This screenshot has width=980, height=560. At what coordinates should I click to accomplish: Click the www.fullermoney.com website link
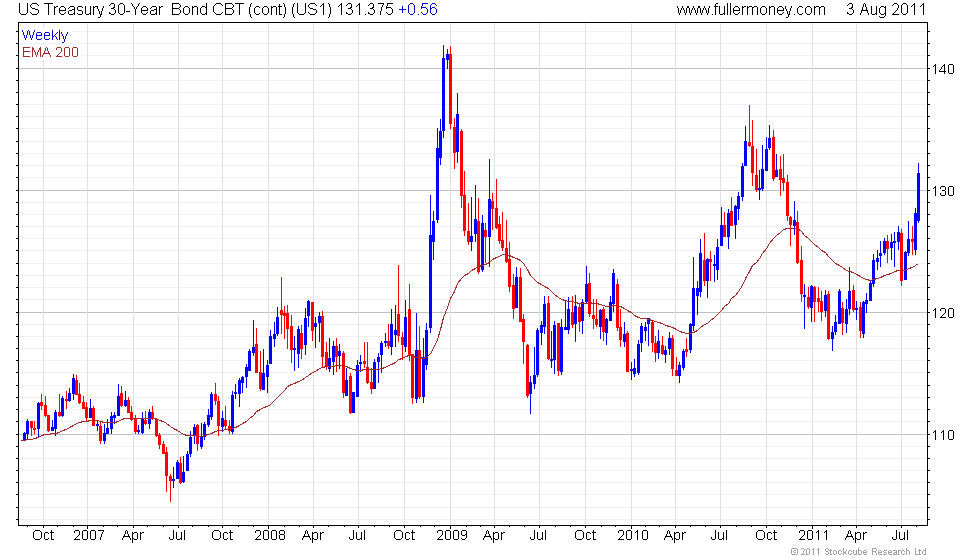pos(750,10)
